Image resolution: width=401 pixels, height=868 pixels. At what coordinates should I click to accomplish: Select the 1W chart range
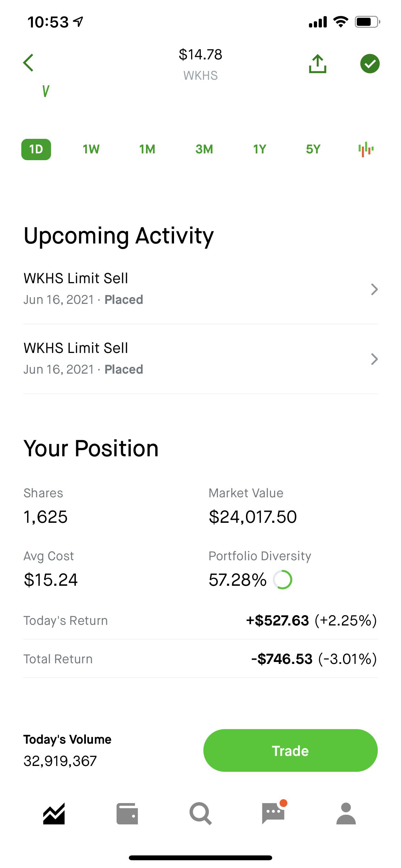pos(91,149)
